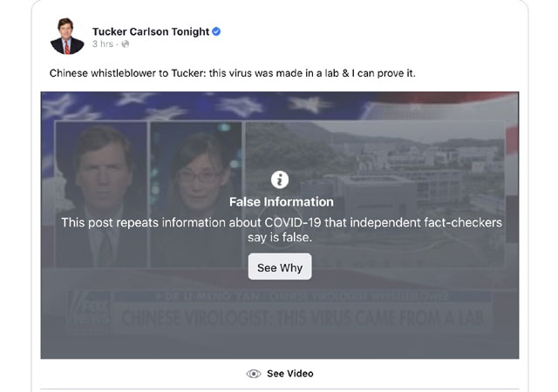Screen dimensions: 558x392
Task: Click the False Information warning title
Action: pyautogui.click(x=281, y=202)
